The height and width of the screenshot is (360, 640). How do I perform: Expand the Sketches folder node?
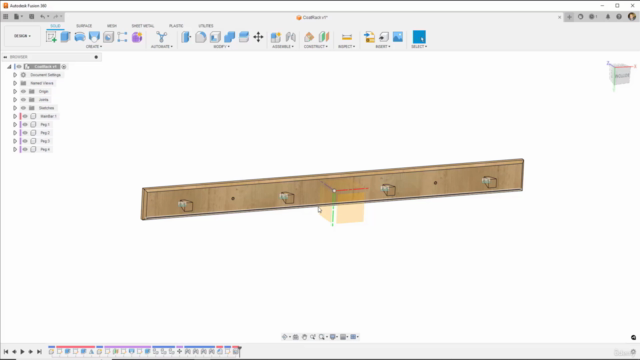[x=15, y=108]
